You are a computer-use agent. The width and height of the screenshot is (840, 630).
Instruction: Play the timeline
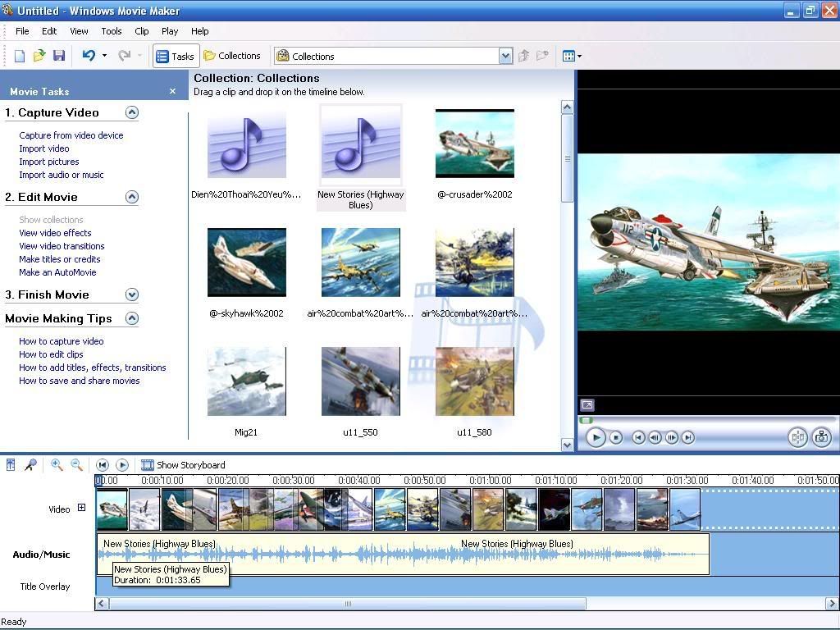click(122, 465)
